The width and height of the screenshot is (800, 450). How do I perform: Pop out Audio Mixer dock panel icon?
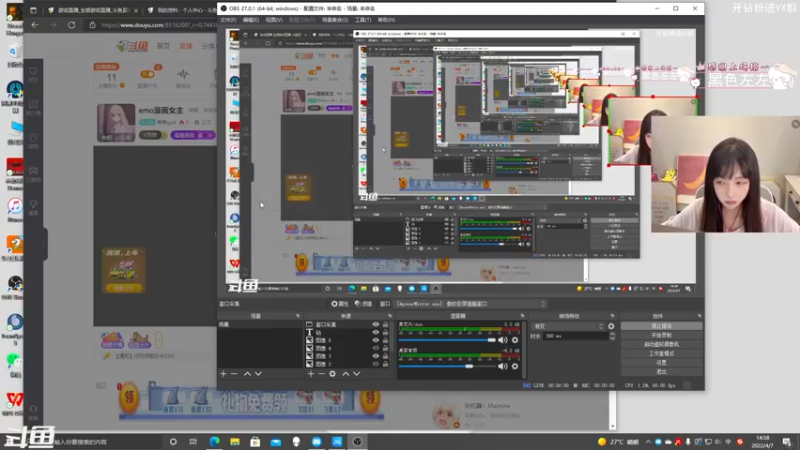pyautogui.click(x=522, y=316)
